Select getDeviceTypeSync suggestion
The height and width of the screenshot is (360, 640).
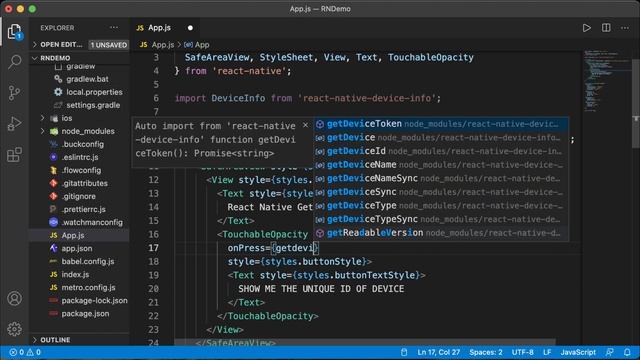pos(441,219)
